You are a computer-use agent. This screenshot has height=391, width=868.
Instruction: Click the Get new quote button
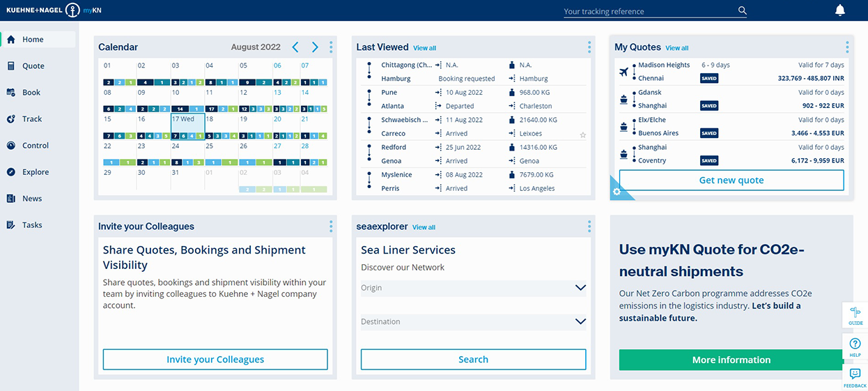point(731,180)
